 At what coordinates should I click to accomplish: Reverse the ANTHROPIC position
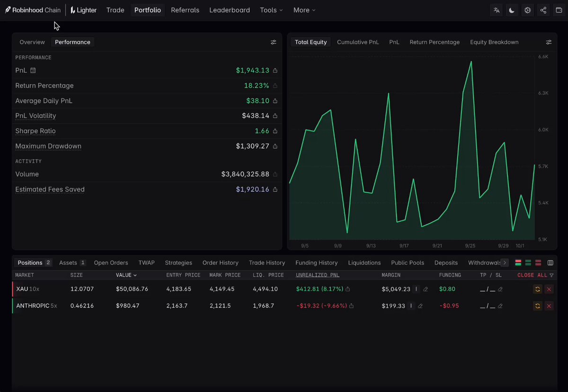[x=537, y=306]
